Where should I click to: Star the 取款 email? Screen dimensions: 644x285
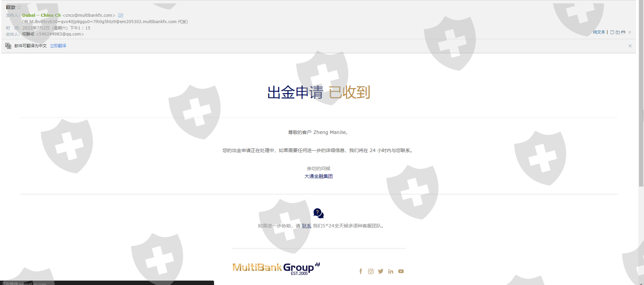(19, 7)
